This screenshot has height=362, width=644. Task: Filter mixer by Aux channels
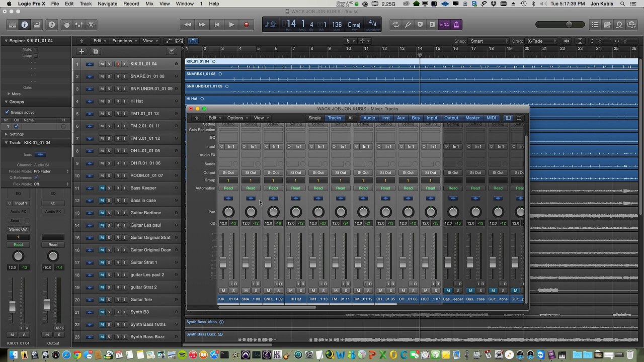coord(400,118)
